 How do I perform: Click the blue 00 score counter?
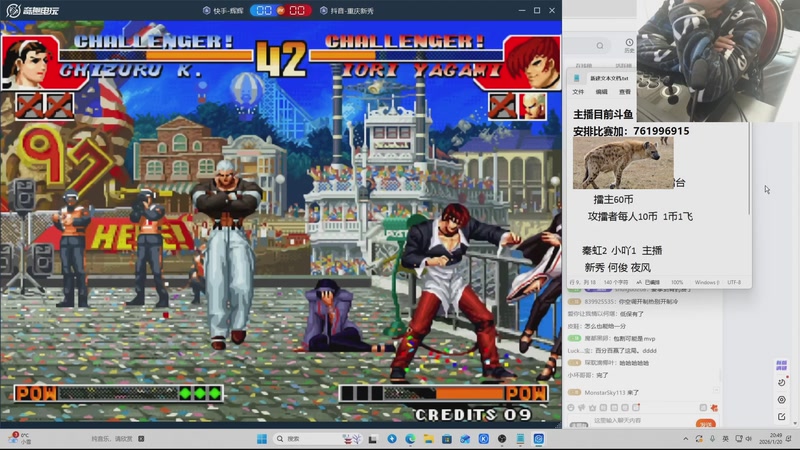264,11
